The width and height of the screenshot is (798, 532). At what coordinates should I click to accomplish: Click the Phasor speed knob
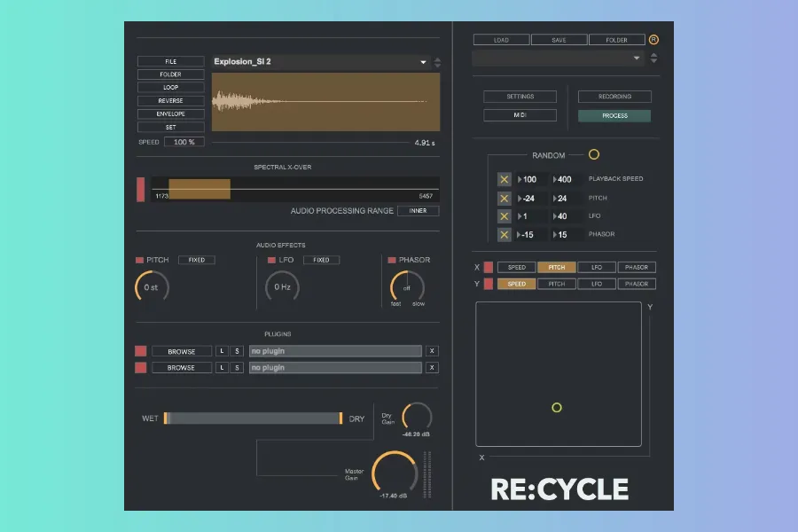click(x=407, y=287)
